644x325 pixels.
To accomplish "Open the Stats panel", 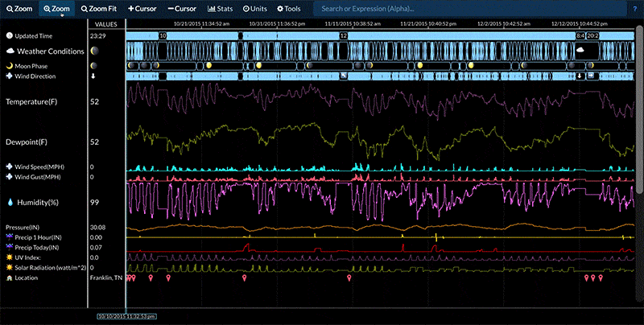I will 220,9.
